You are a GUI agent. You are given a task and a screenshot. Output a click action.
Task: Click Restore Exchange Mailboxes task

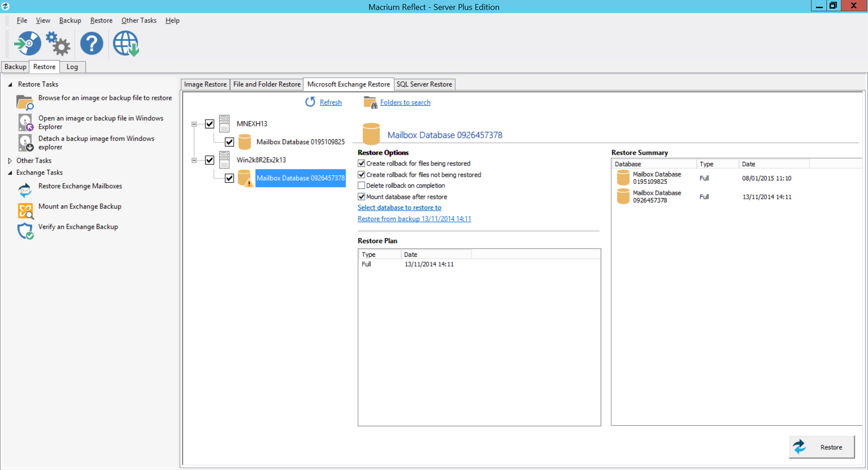click(80, 186)
